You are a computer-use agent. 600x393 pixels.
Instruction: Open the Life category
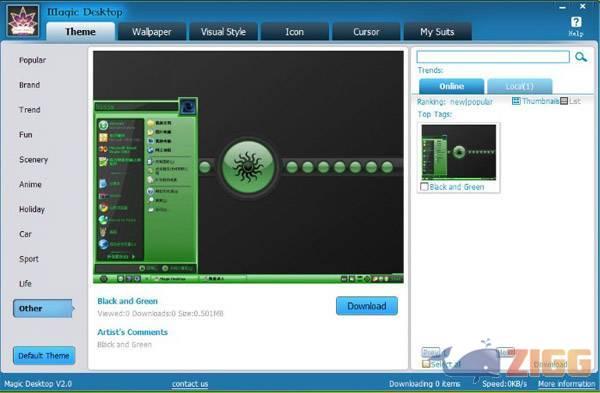click(x=25, y=284)
